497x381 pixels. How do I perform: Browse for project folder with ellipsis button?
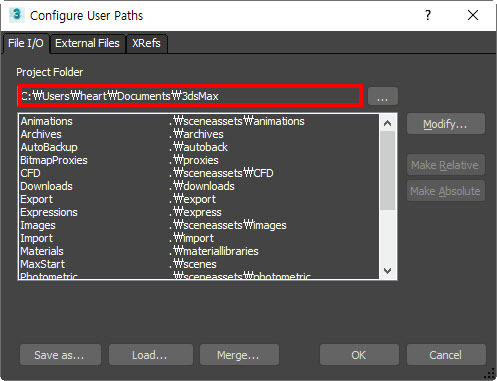383,96
